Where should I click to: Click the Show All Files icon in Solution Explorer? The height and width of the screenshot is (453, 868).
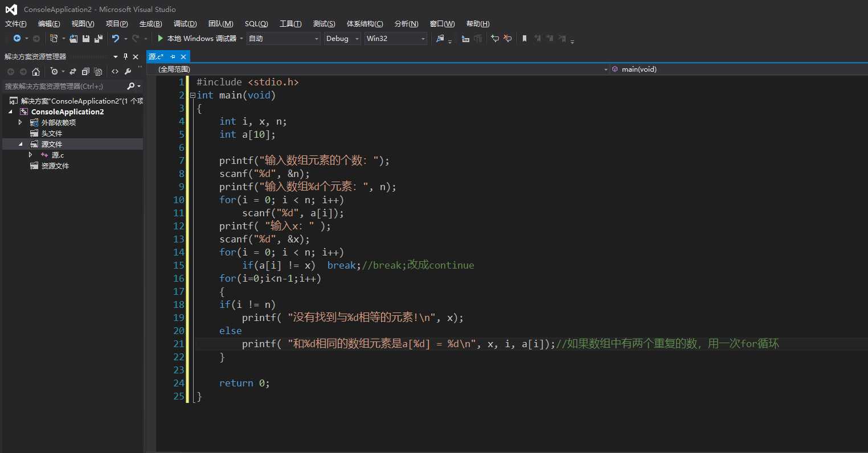click(x=98, y=72)
